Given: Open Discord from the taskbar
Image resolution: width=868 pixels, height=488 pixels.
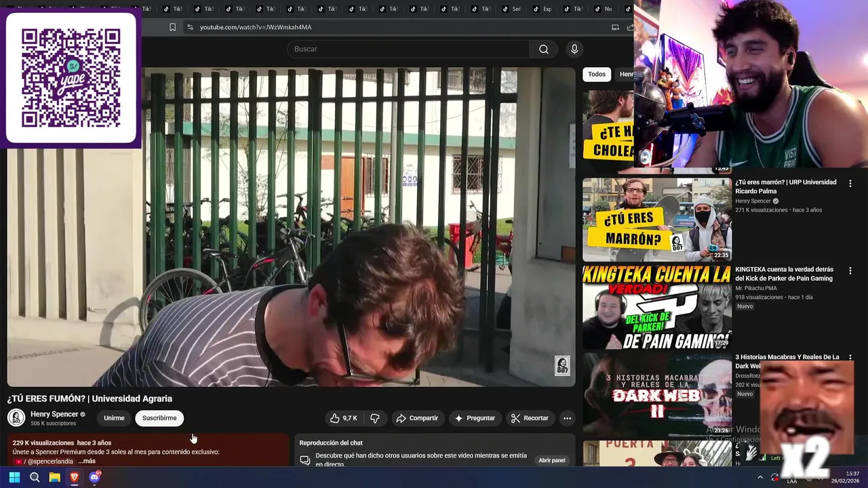Looking at the screenshot, I should point(94,477).
